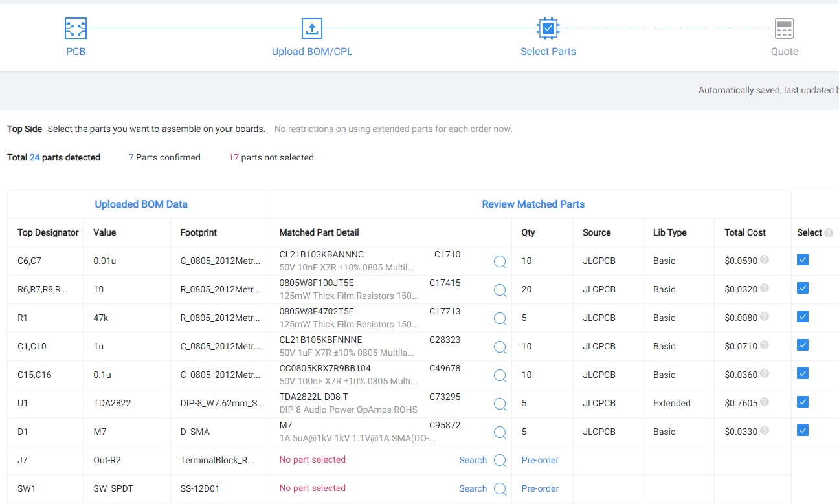Open magnifier for 0805W8F100JT5E part

pyautogui.click(x=500, y=290)
